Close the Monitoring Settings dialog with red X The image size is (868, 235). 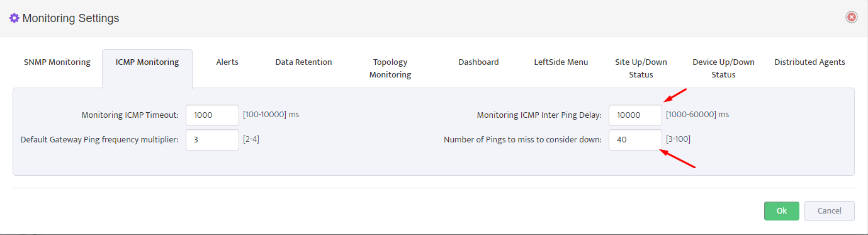click(852, 17)
